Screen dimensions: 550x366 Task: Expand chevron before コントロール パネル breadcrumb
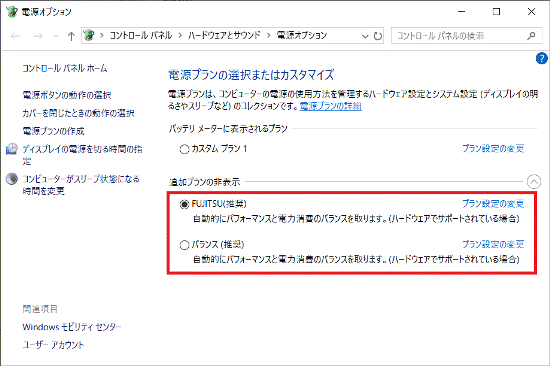pyautogui.click(x=102, y=35)
